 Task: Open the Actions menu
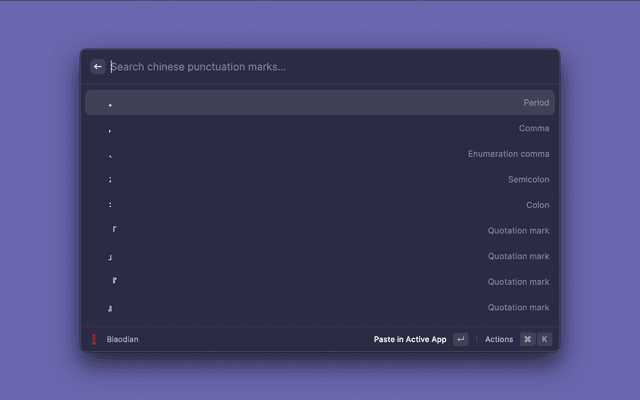(499, 339)
